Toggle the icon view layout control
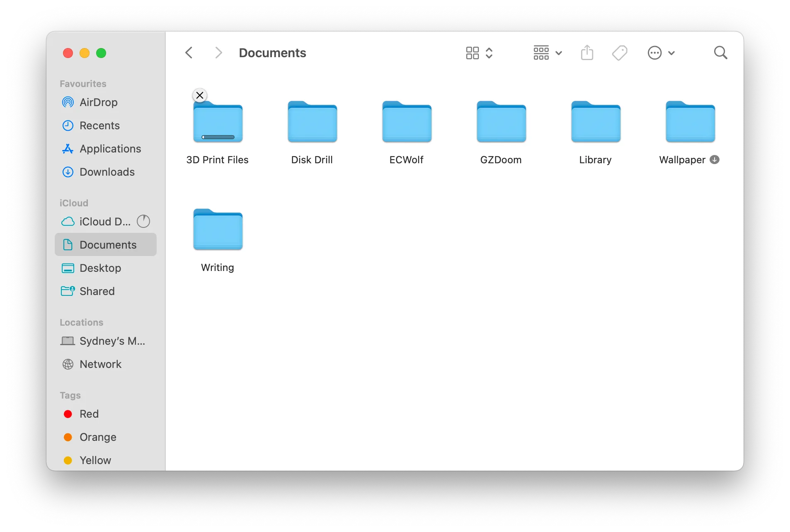The width and height of the screenshot is (790, 532). point(473,53)
